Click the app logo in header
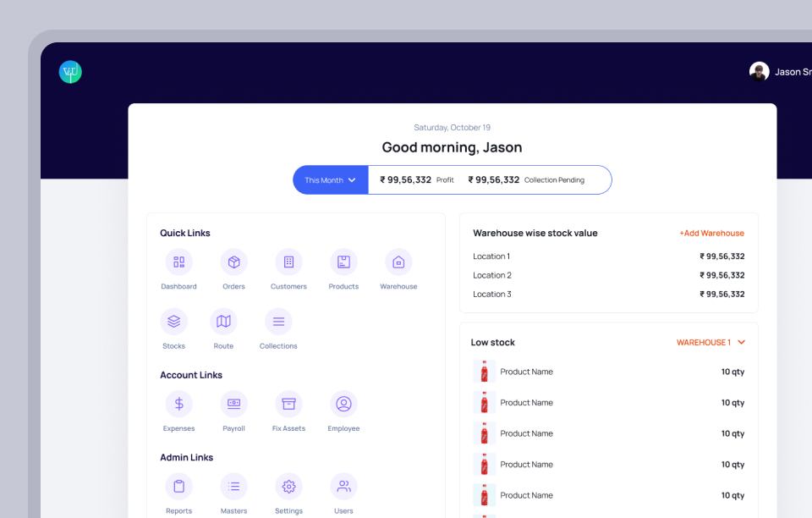The image size is (812, 518). 70,72
